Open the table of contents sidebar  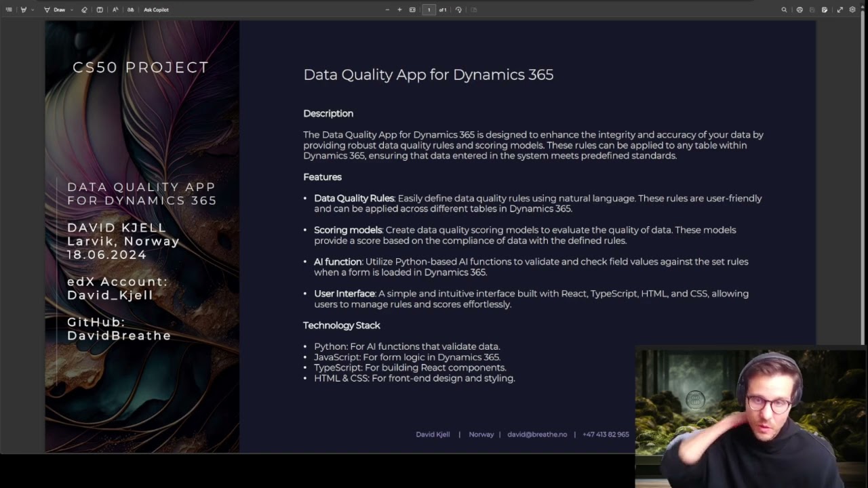(x=9, y=9)
